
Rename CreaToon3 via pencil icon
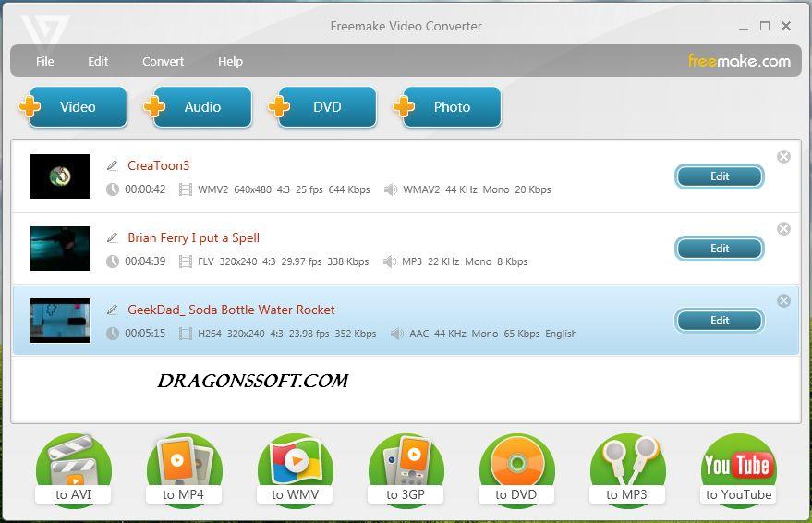tap(113, 165)
